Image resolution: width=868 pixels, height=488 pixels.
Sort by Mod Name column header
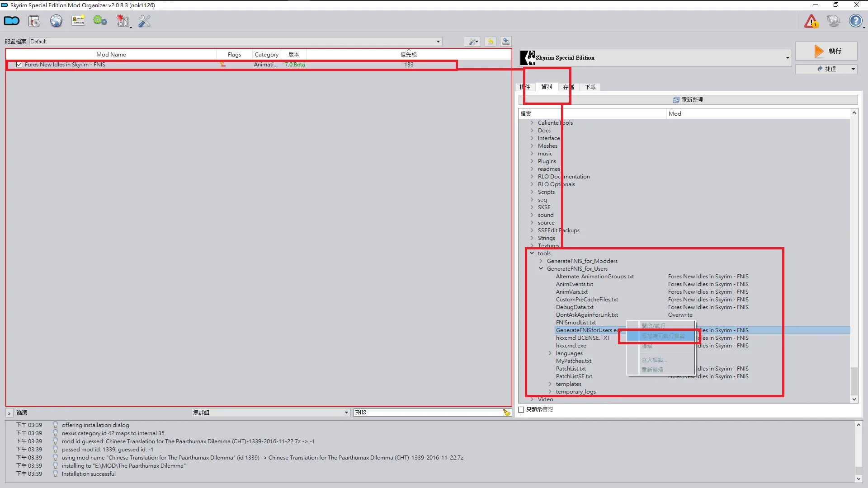coord(111,55)
